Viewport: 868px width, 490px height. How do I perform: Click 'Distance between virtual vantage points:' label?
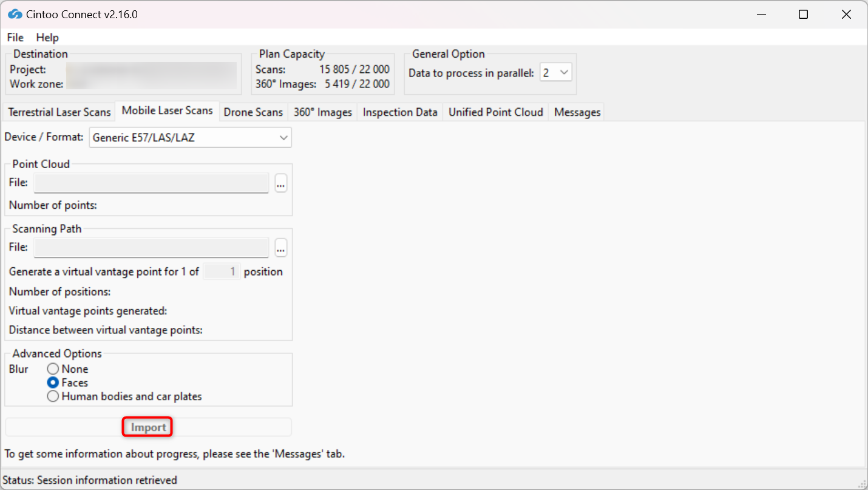[106, 330]
